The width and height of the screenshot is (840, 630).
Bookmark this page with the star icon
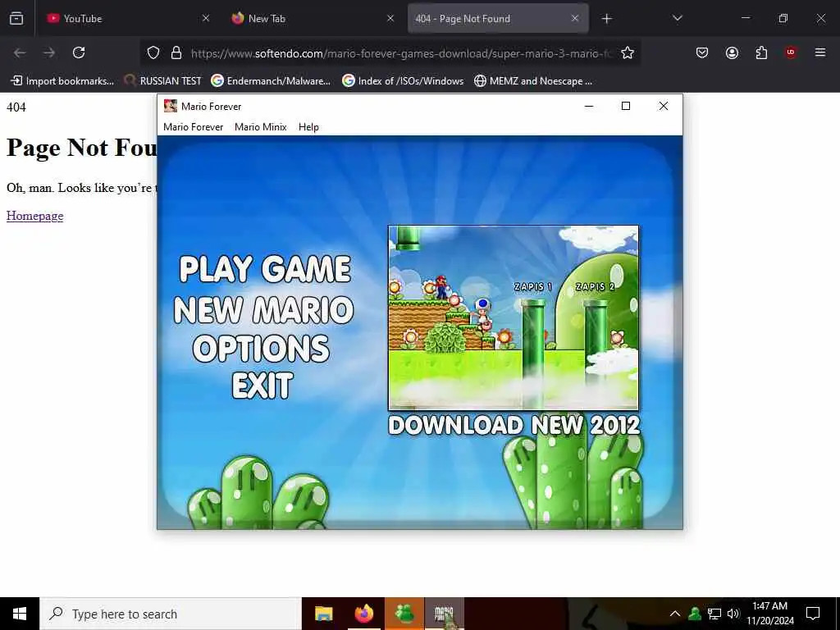tap(628, 52)
